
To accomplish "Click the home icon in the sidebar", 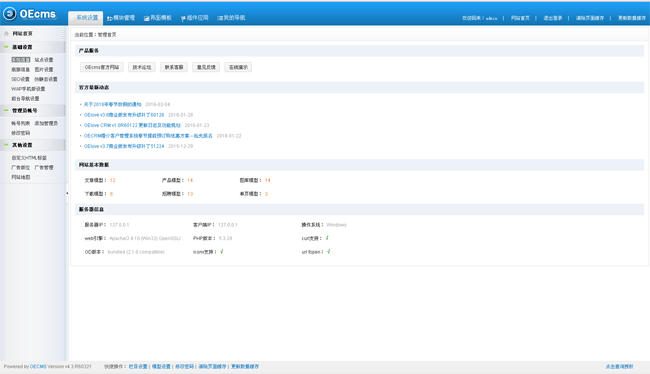I will 6,34.
